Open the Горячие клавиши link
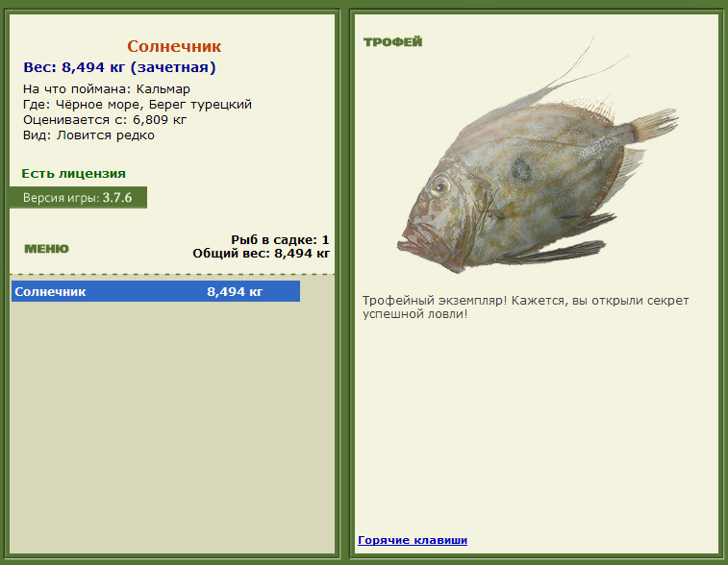728x565 pixels. 413,540
